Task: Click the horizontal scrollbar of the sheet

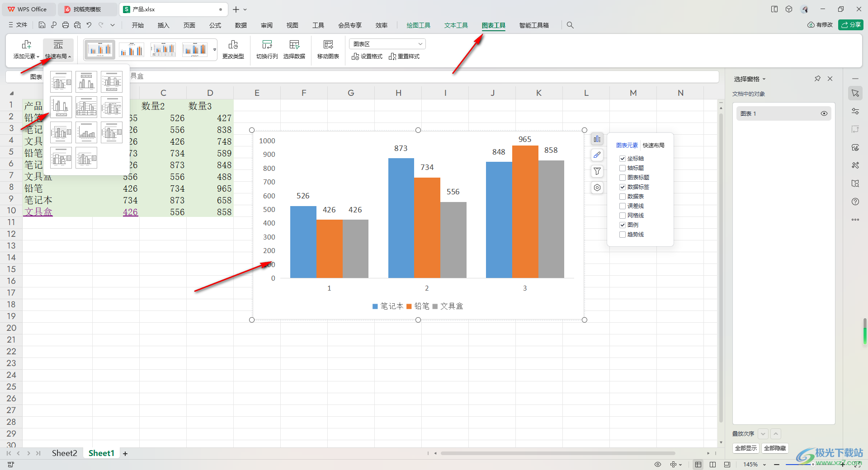Action: [x=557, y=453]
